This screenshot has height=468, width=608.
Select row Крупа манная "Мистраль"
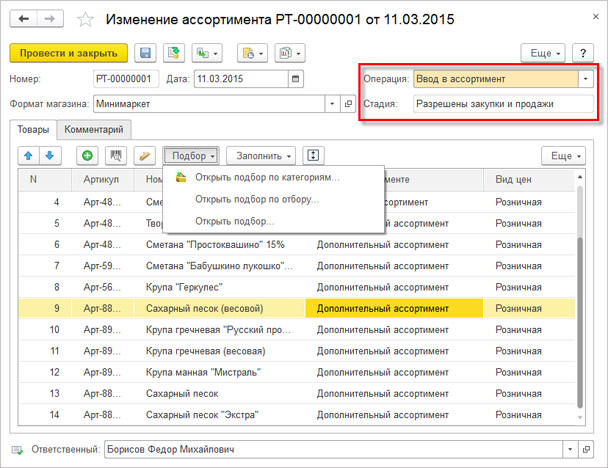[x=297, y=373]
